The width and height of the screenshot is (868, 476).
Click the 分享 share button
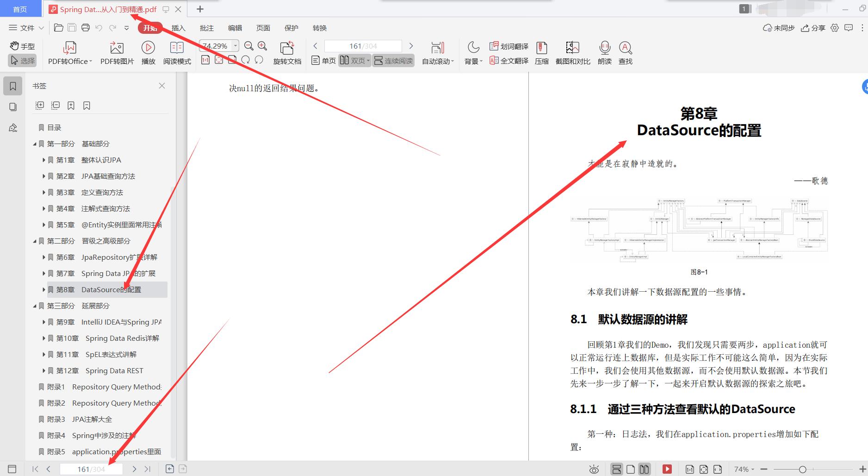(813, 28)
